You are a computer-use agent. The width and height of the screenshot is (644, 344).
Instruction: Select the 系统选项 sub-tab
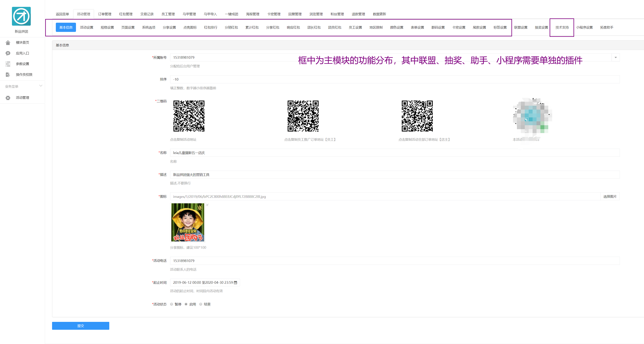click(x=148, y=27)
